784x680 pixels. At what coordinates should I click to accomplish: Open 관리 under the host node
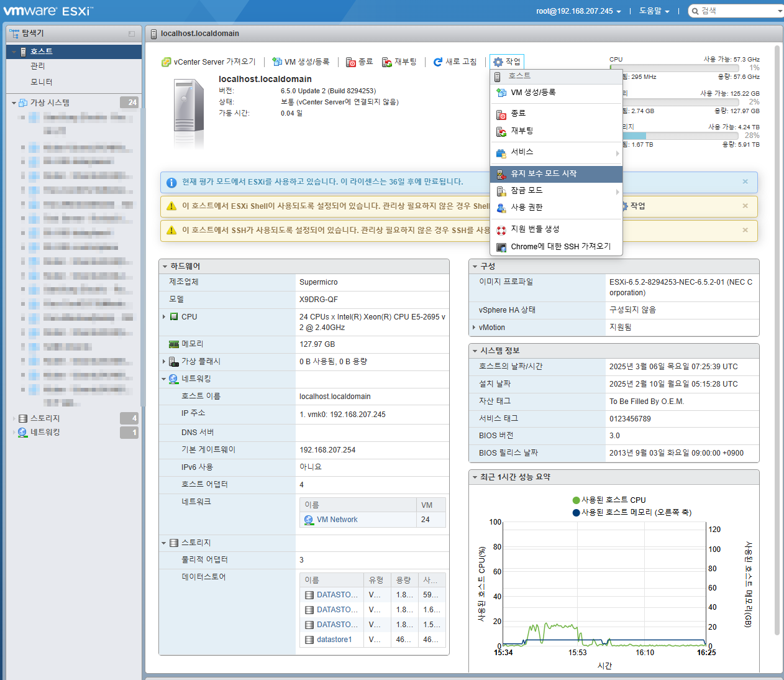click(38, 66)
